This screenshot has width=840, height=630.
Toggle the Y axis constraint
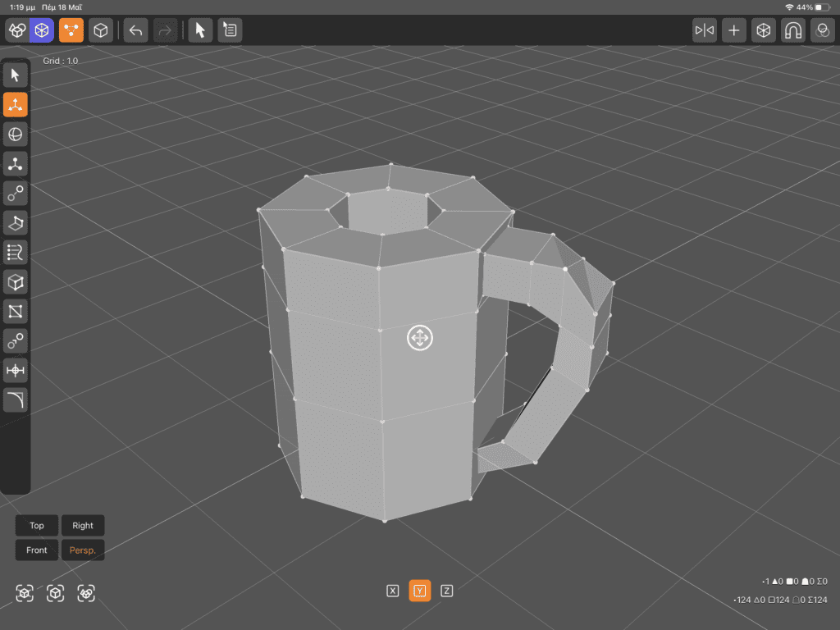419,591
